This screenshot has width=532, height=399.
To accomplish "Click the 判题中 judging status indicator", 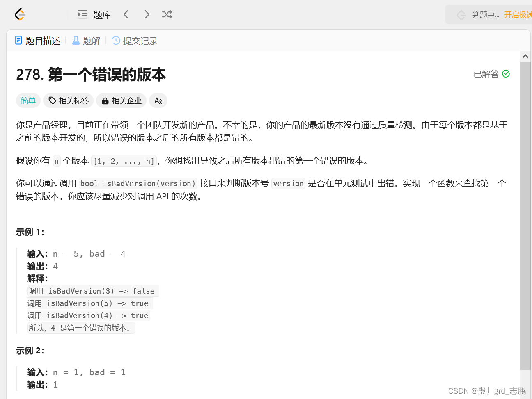I will coord(478,15).
